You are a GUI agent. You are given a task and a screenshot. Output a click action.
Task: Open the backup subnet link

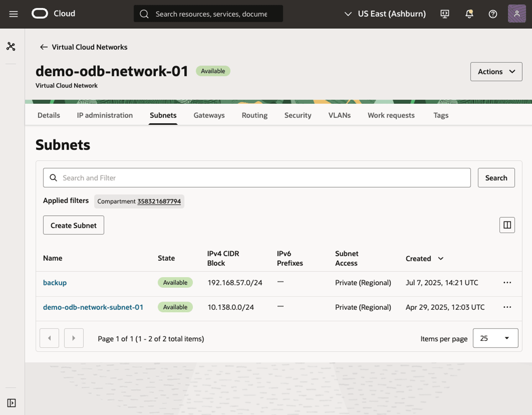[55, 283]
